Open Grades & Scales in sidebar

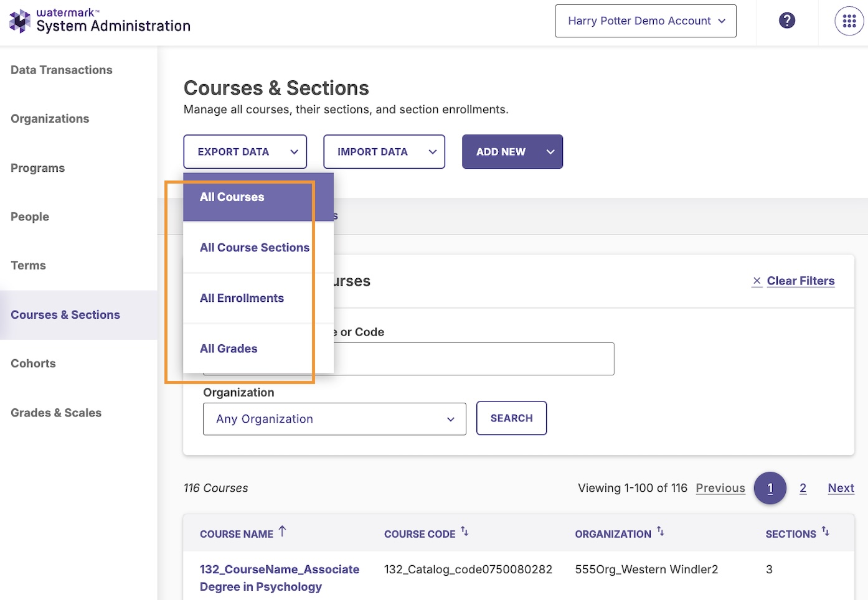pyautogui.click(x=56, y=413)
